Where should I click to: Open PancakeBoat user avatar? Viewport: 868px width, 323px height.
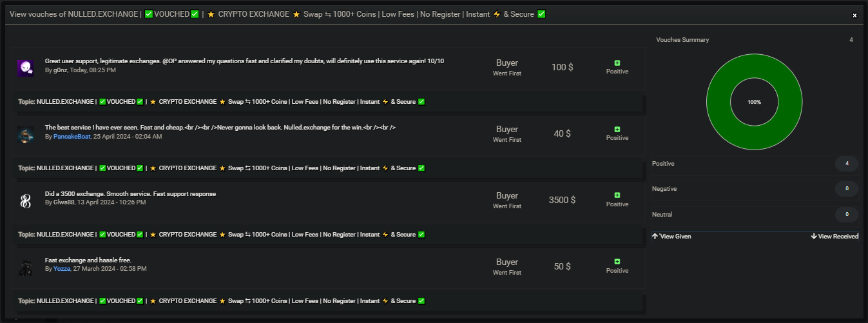(x=25, y=135)
